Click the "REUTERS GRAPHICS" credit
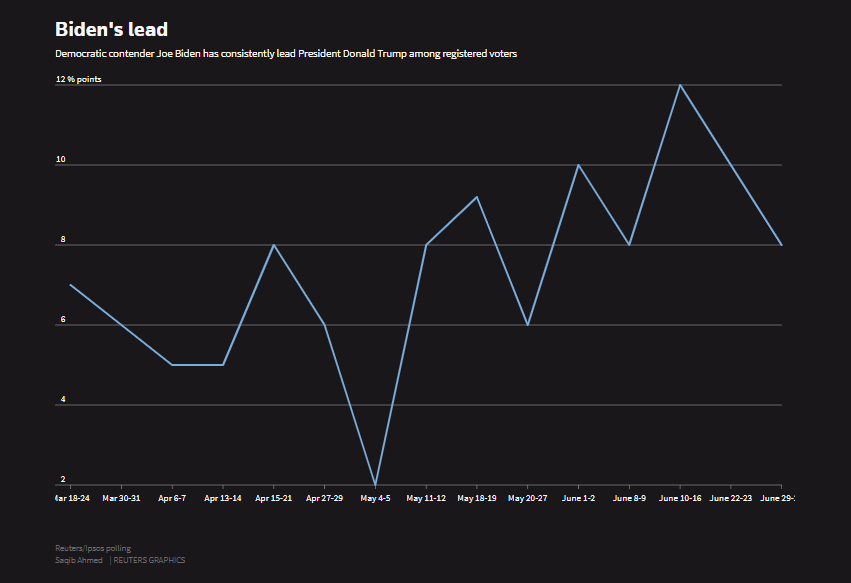 (x=149, y=560)
